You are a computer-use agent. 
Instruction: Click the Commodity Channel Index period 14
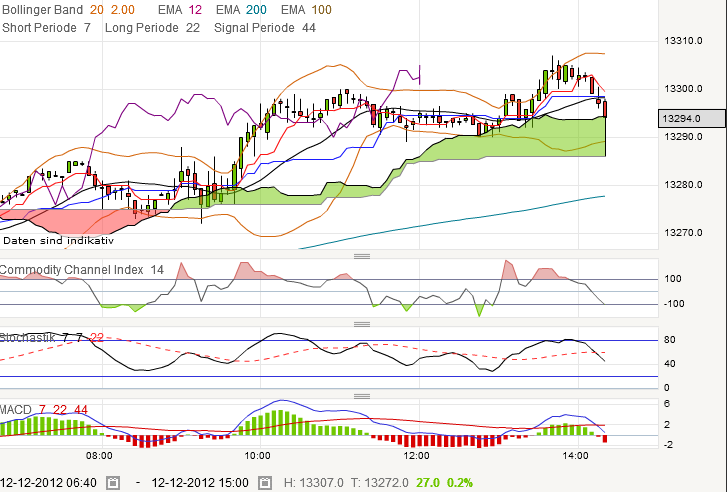click(157, 270)
